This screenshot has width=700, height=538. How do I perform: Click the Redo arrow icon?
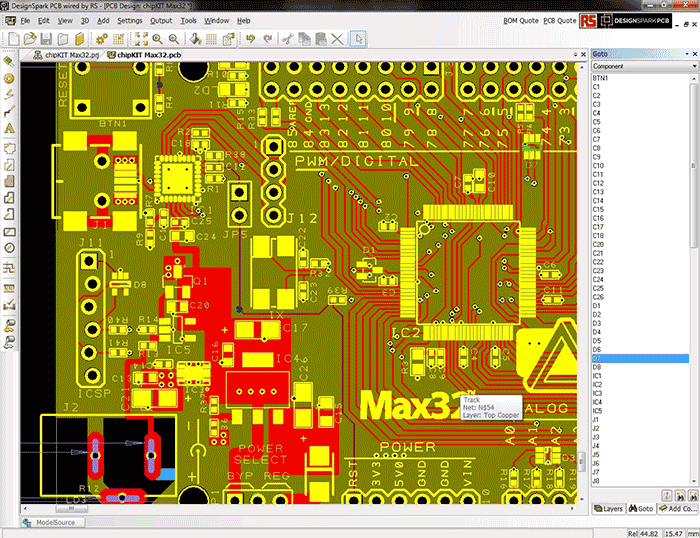pyautogui.click(x=268, y=39)
